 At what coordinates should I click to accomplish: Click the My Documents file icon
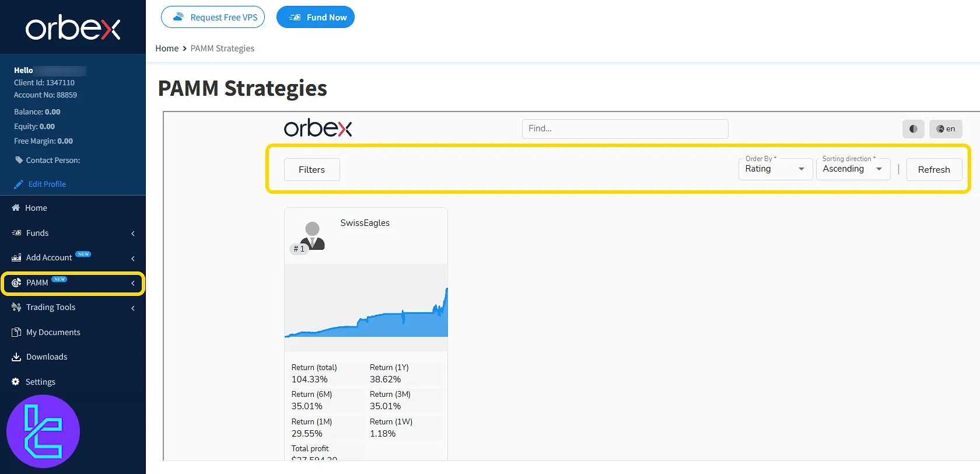(16, 332)
